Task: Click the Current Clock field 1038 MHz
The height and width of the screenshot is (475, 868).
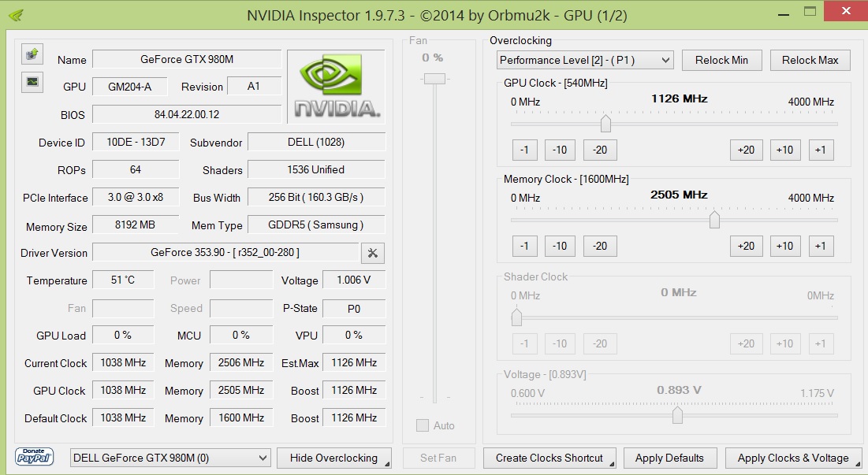Action: [x=123, y=362]
